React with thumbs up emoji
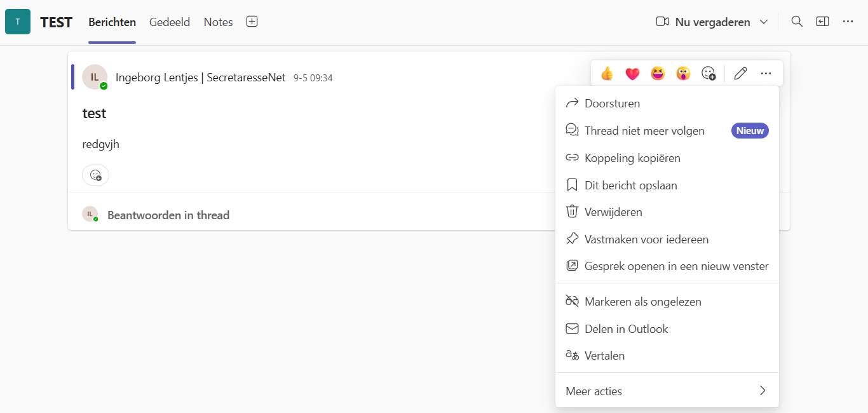Screen dimensions: 868x413 point(607,74)
